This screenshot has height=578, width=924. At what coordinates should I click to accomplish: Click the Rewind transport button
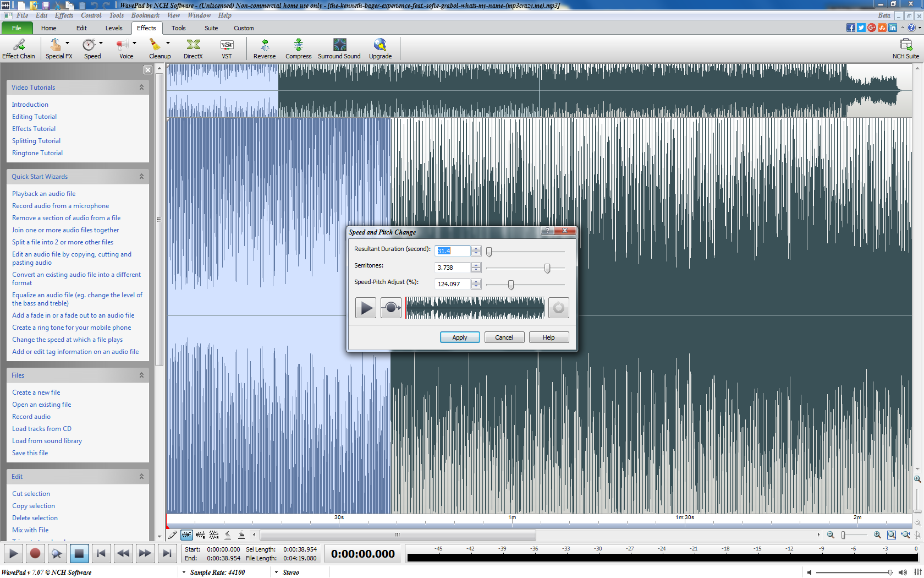(123, 553)
